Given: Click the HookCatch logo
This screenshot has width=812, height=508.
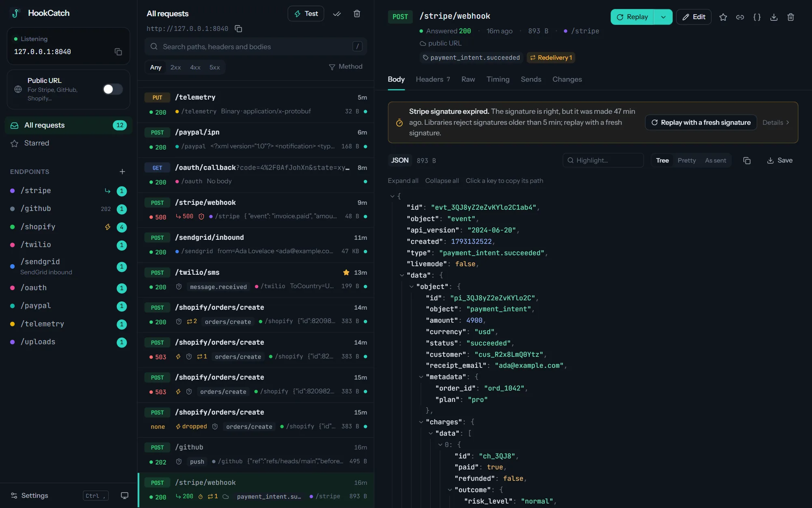Looking at the screenshot, I should 16,13.
